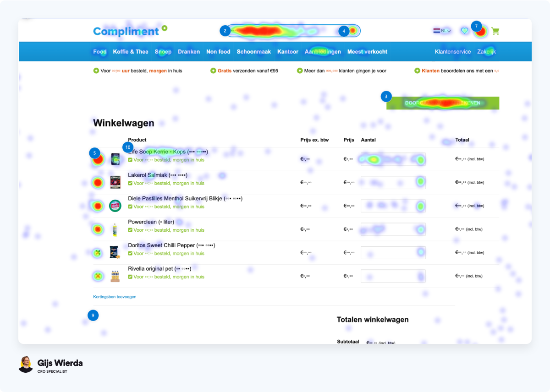Remove Rivella original pet from cart
The image size is (550, 392).
pos(97,276)
